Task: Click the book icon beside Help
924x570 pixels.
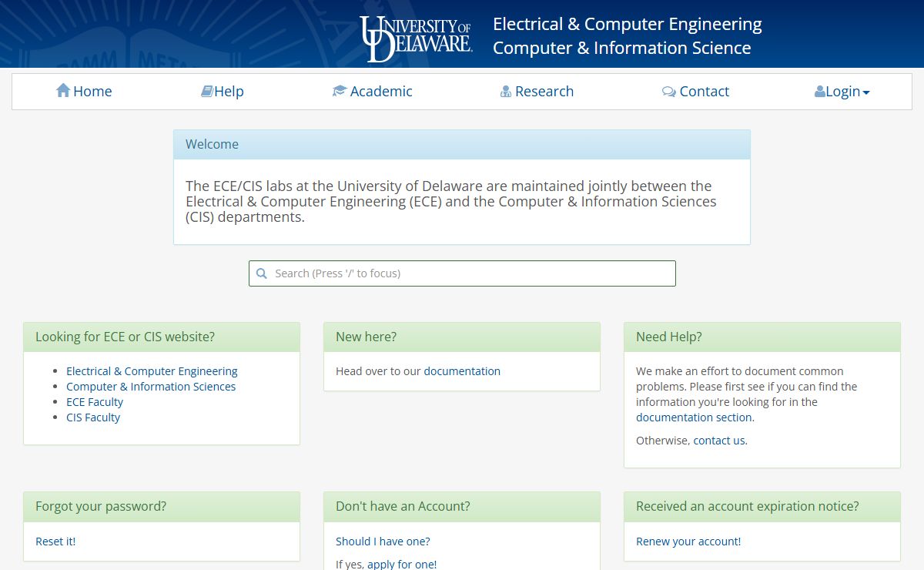Action: (206, 91)
